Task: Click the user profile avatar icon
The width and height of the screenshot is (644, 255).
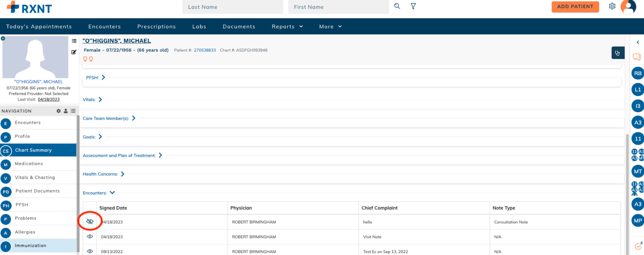Action: (x=628, y=7)
